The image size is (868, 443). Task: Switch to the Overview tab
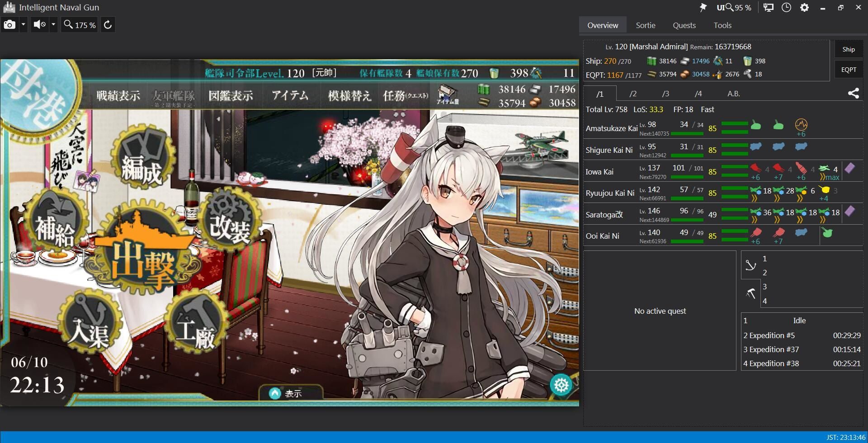click(x=603, y=25)
